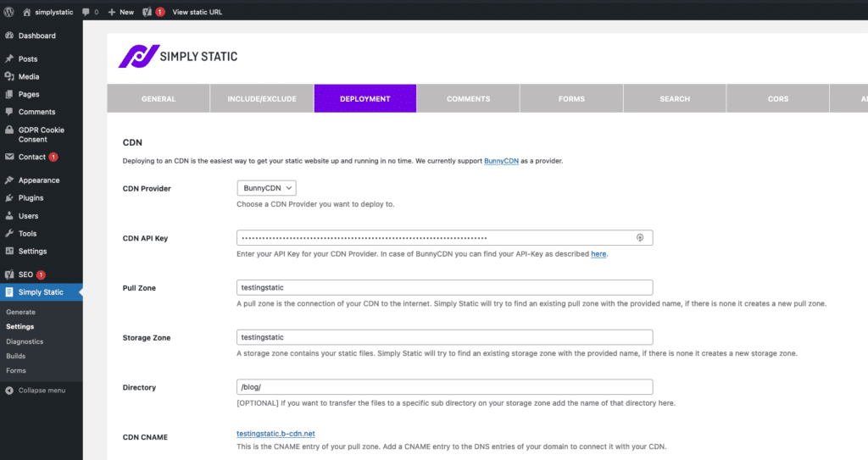The width and height of the screenshot is (868, 460).
Task: Click the Contact envelope icon
Action: pos(9,157)
